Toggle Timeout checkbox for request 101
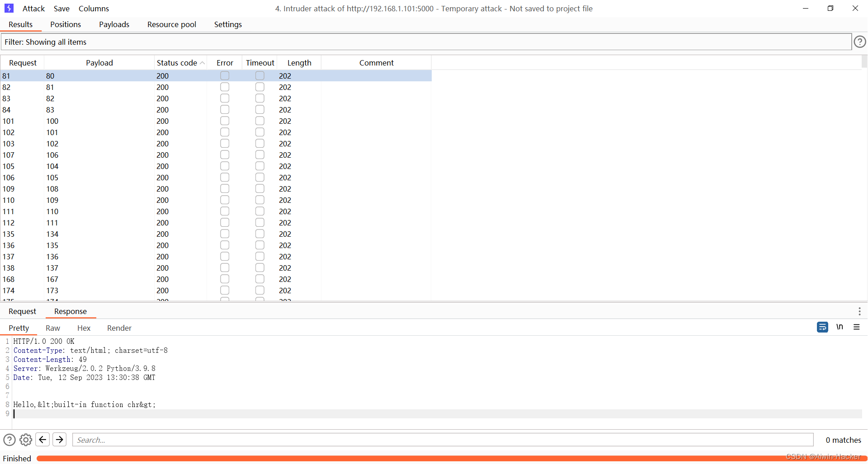The image size is (868, 464). [x=259, y=121]
